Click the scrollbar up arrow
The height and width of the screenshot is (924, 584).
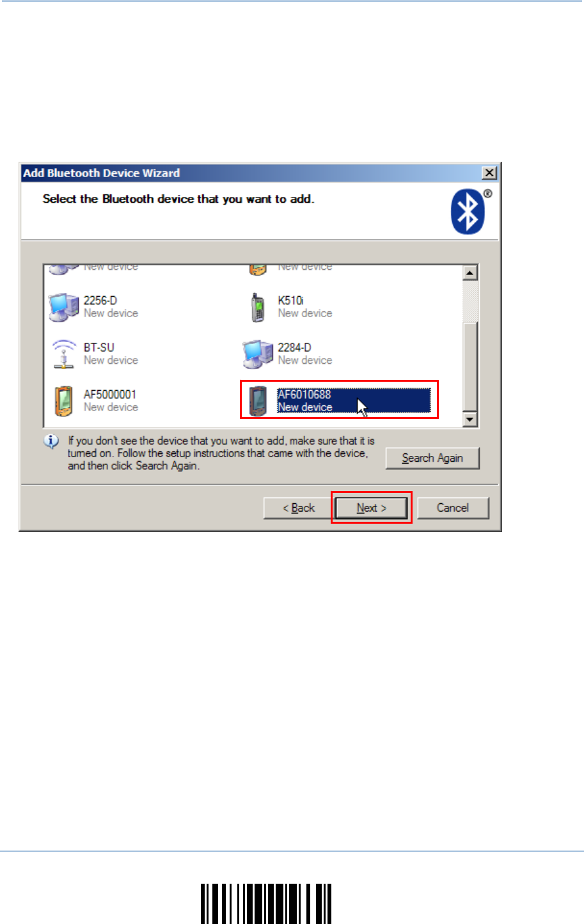click(x=471, y=273)
